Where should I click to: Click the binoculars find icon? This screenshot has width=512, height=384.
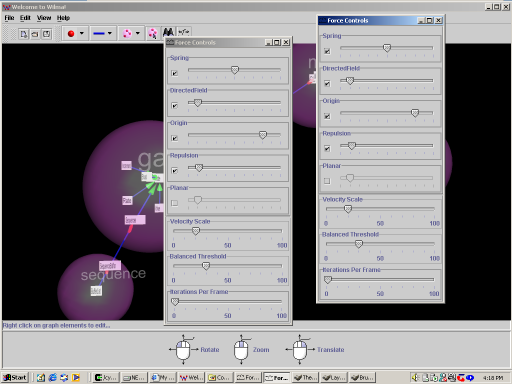(168, 32)
